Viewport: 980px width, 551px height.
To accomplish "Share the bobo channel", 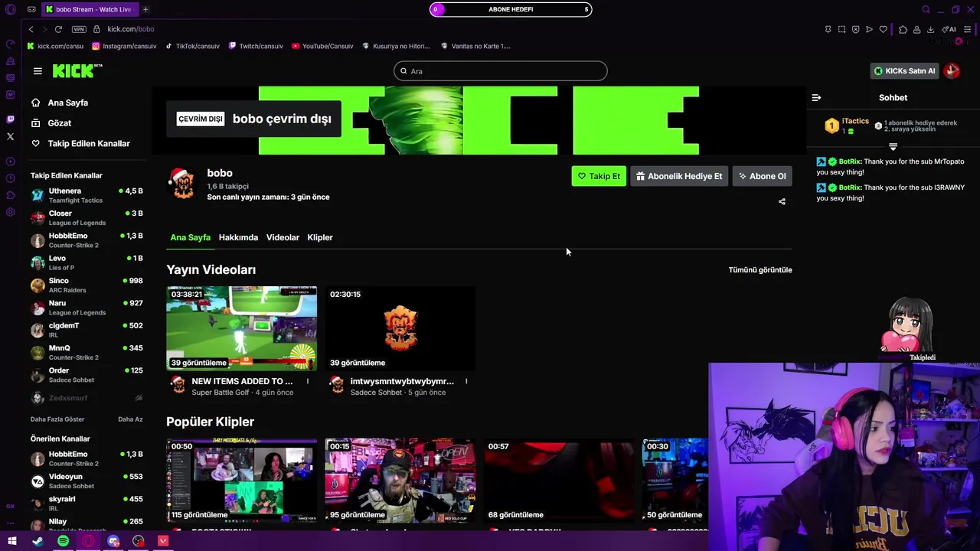I will point(782,202).
